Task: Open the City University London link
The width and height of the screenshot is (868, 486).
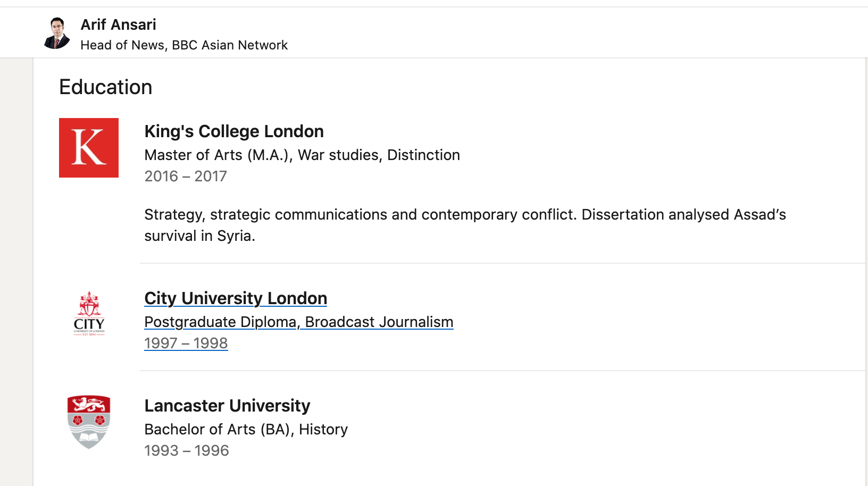Action: coord(236,298)
